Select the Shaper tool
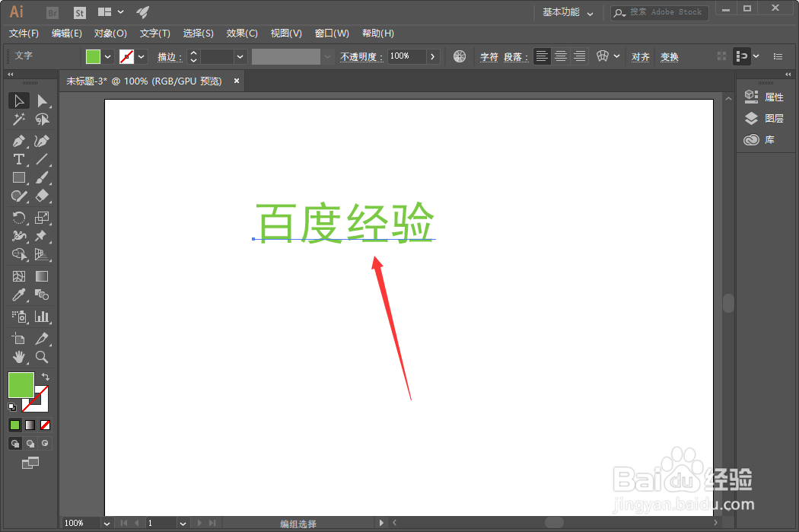 coord(19,196)
